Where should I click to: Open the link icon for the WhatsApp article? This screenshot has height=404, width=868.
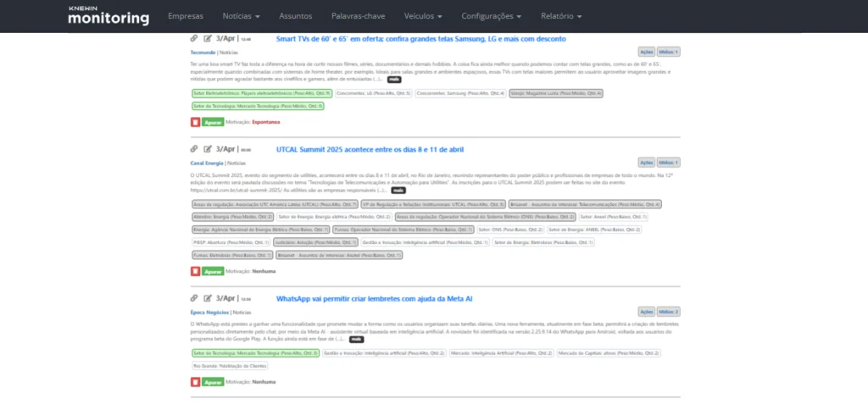[194, 298]
